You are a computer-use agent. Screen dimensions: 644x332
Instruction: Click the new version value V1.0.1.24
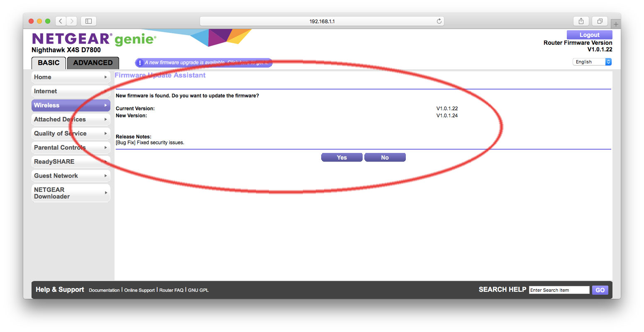pos(447,116)
